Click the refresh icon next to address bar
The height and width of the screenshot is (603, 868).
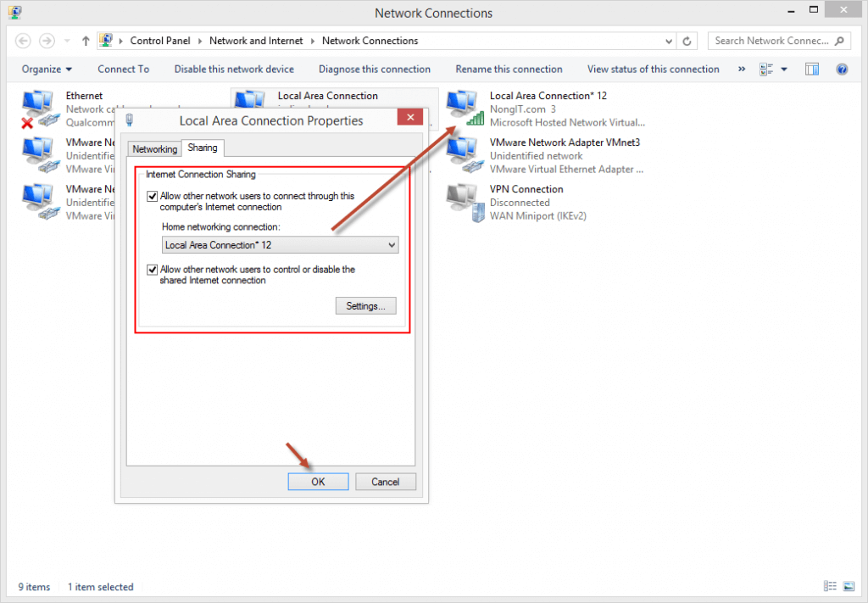(x=687, y=40)
